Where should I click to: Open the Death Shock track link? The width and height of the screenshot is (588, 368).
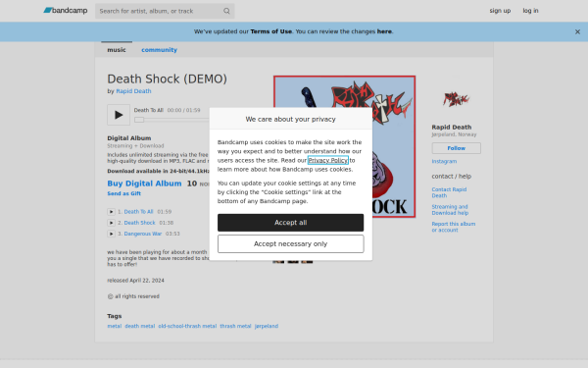point(139,223)
